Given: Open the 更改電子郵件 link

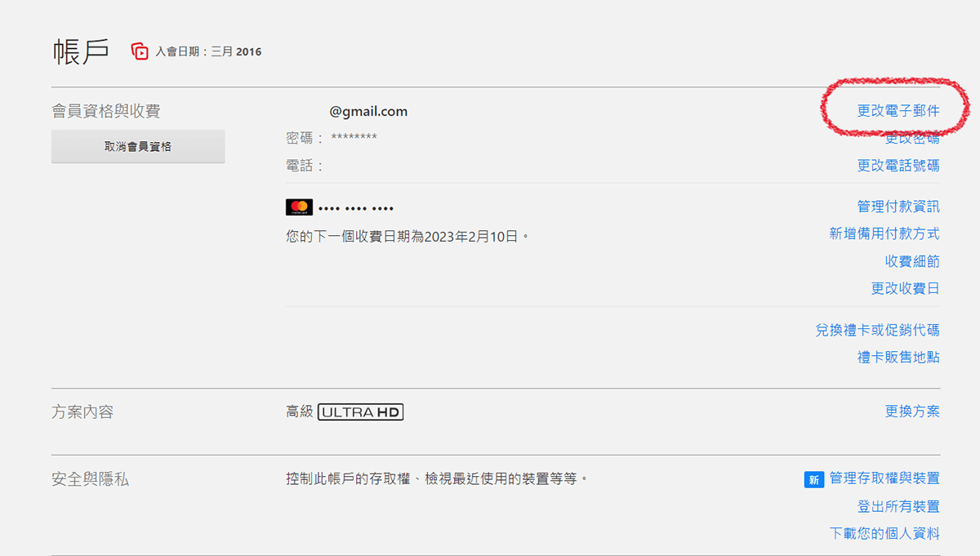Looking at the screenshot, I should click(898, 111).
